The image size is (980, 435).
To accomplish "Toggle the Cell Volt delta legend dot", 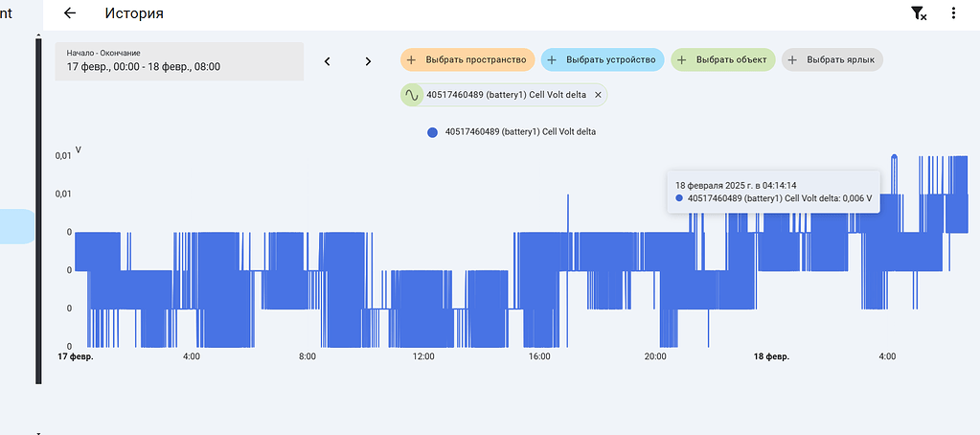I will pos(432,132).
